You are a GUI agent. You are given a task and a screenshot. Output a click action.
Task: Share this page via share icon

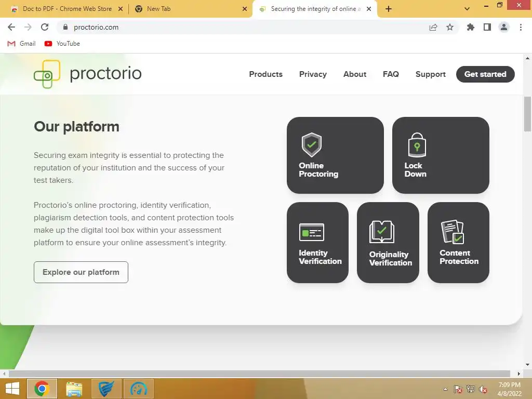[x=433, y=27]
